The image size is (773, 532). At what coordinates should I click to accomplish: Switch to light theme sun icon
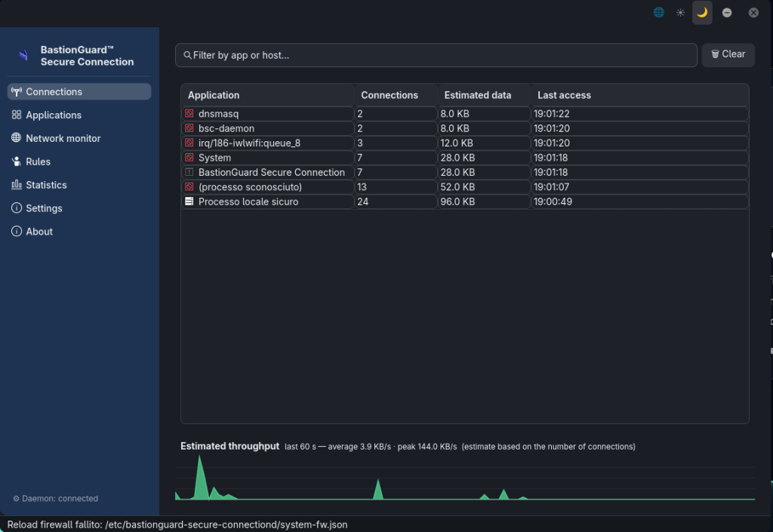680,12
